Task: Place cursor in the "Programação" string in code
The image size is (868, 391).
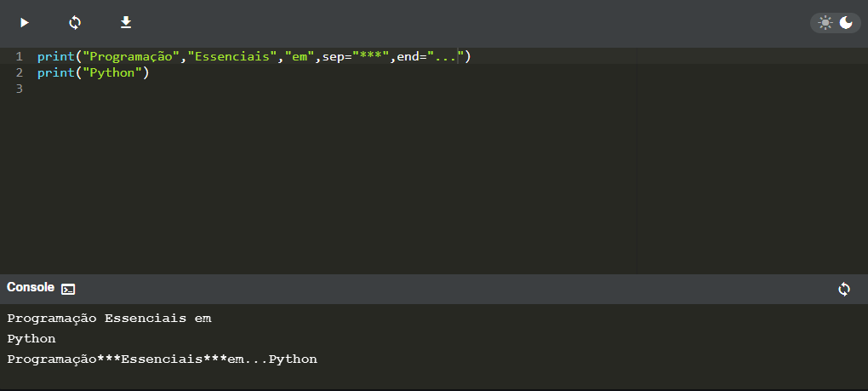Action: click(131, 56)
